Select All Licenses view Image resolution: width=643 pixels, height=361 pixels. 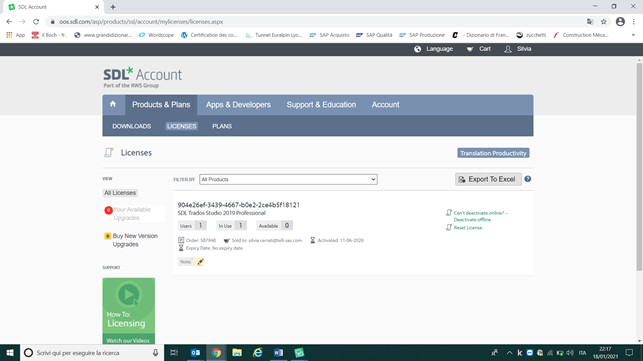[x=120, y=193]
